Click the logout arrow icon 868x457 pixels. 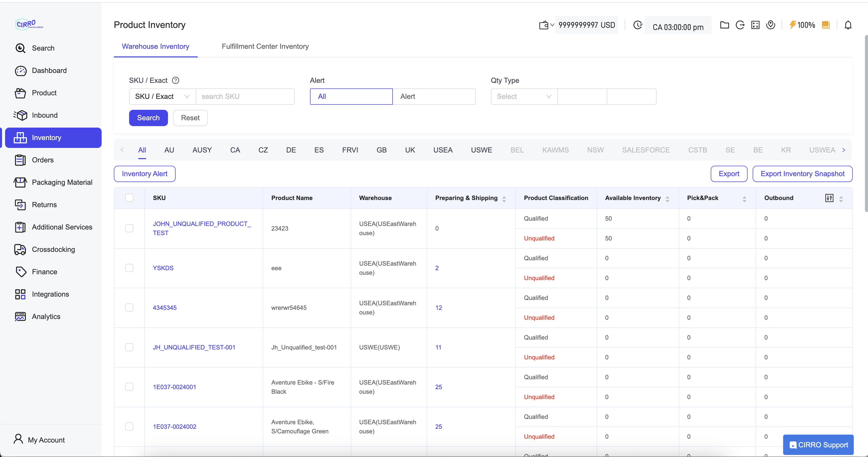740,25
